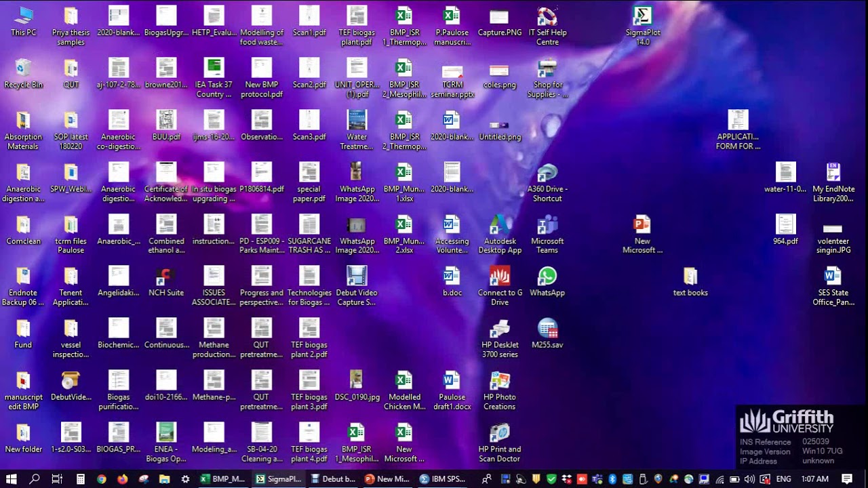The height and width of the screenshot is (488, 868).
Task: Select the Paulose draft1.docx file
Action: point(452,390)
